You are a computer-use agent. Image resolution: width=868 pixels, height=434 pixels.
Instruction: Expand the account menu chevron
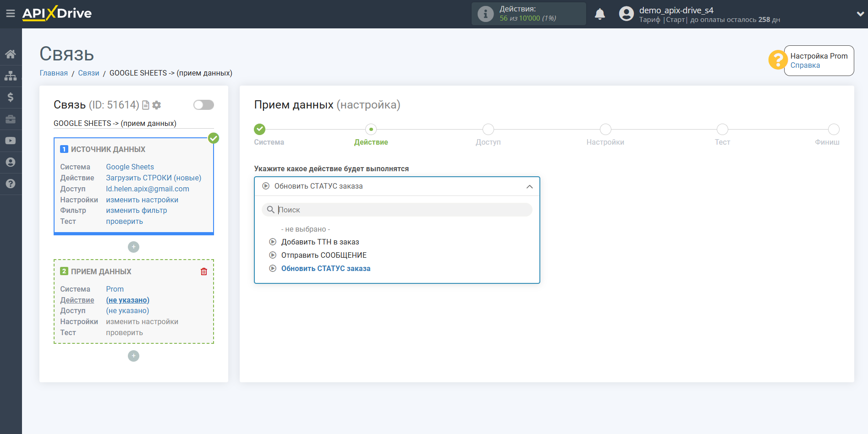pos(860,14)
